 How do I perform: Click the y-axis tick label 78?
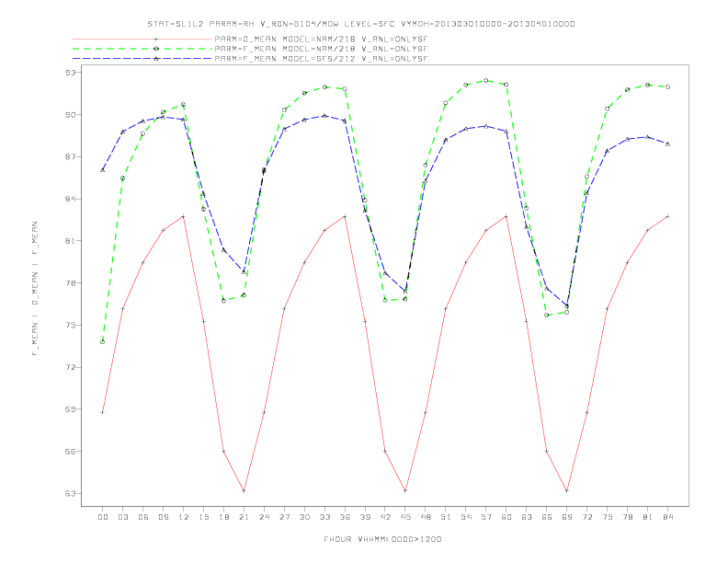[x=70, y=283]
